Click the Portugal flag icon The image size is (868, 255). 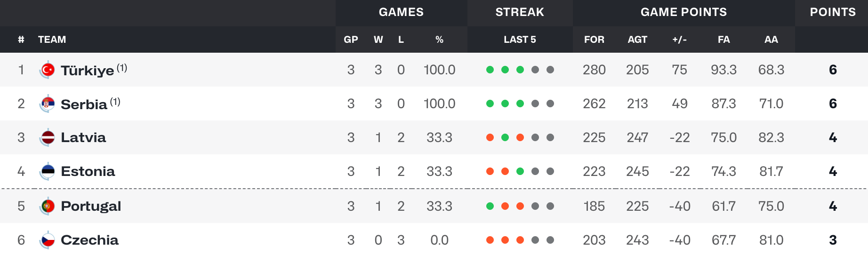(48, 207)
